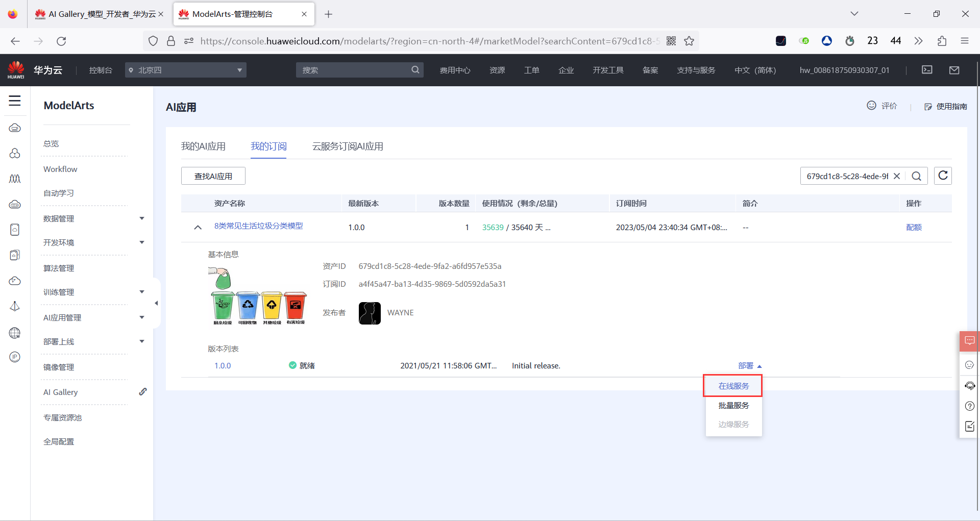Switch to the 我的订阅 tab

[268, 146]
